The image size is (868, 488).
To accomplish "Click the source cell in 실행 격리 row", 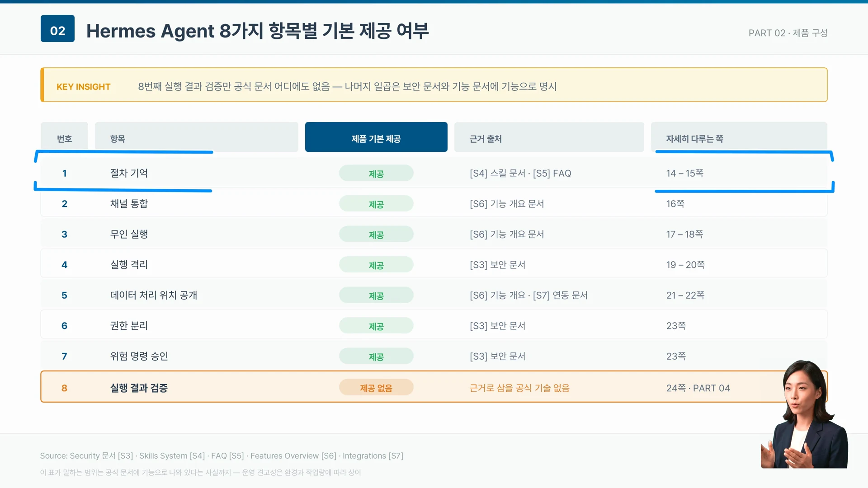I will pos(497,265).
